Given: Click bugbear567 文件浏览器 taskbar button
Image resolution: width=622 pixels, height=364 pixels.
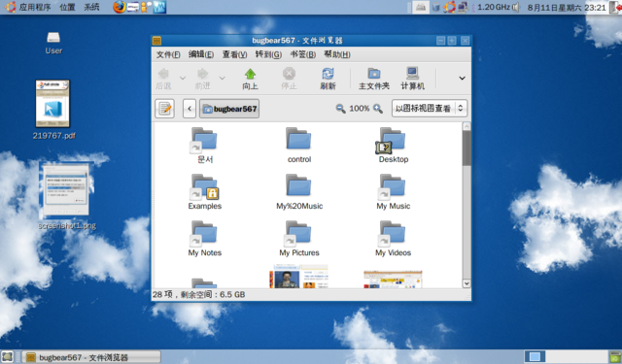Looking at the screenshot, I should coord(91,357).
